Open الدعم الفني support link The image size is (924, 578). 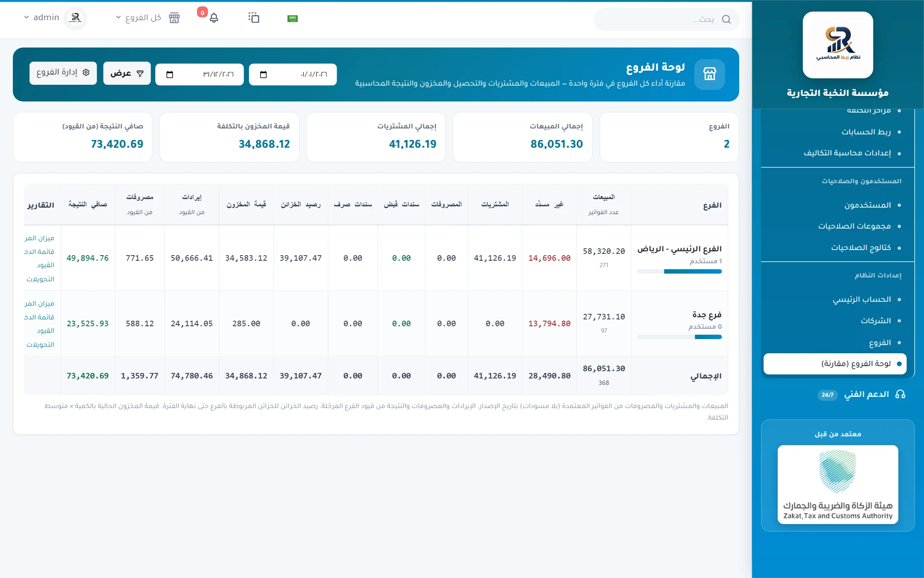click(x=866, y=394)
